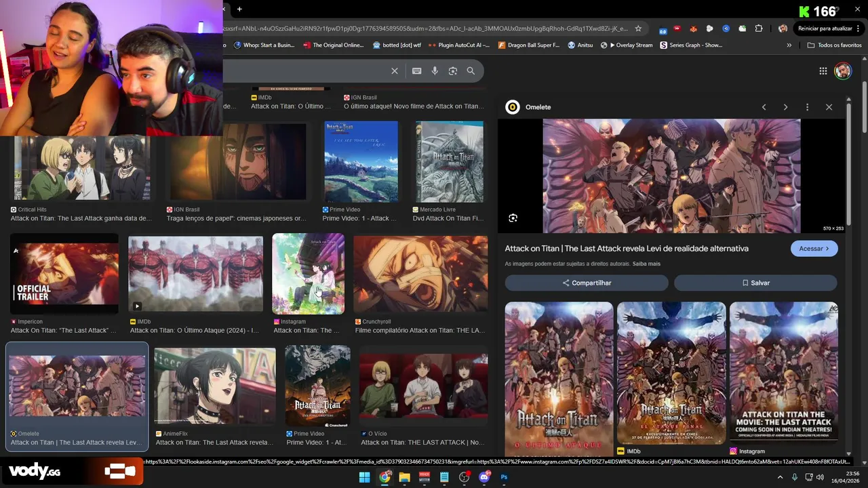Screen dimensions: 868x488
Task: Open Plugin AutoCut AI bookmark
Action: [459, 45]
